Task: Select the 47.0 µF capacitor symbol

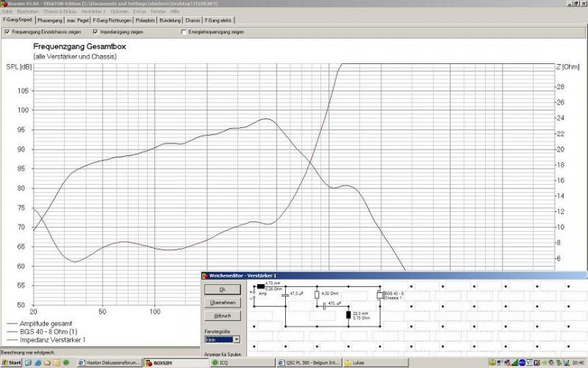Action: (285, 295)
